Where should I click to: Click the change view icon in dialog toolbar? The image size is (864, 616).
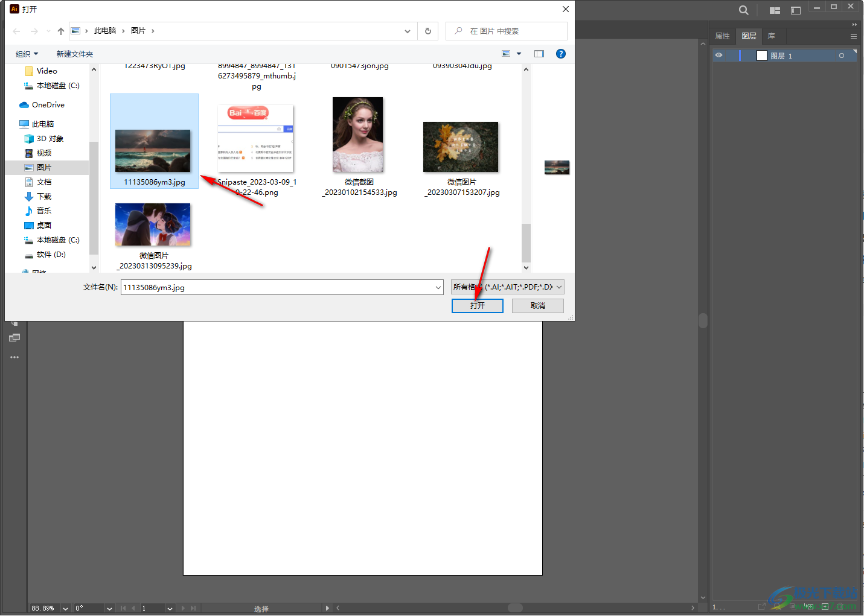point(506,54)
